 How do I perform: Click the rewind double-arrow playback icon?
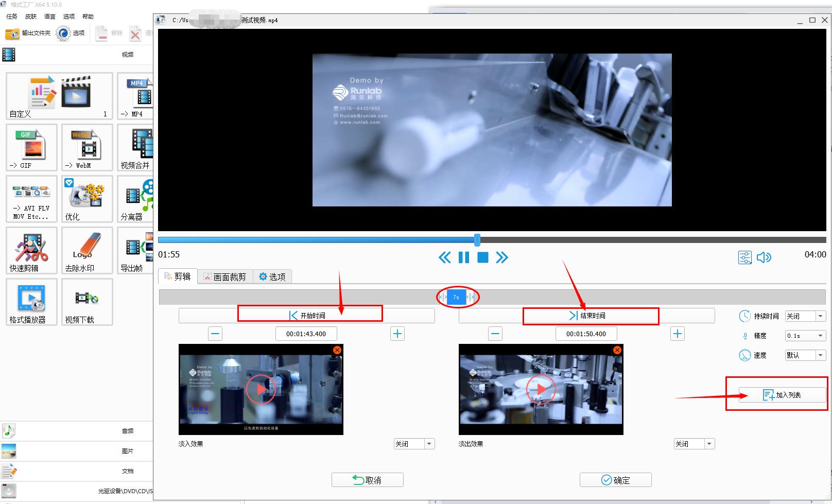point(444,257)
